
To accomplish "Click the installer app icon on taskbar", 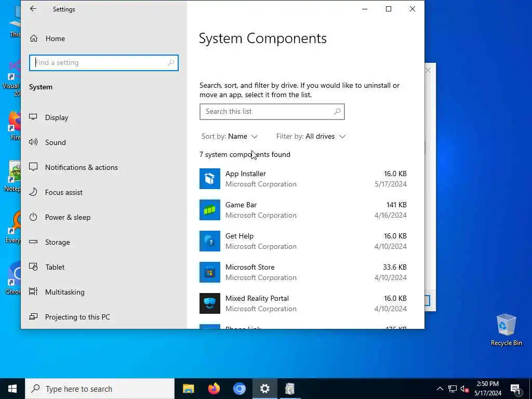I will [290, 389].
